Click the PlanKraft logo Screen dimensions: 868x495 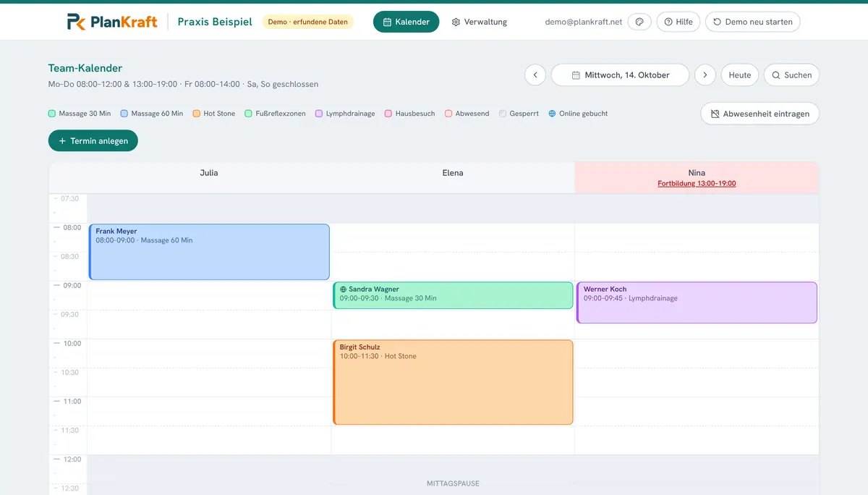pyautogui.click(x=112, y=22)
